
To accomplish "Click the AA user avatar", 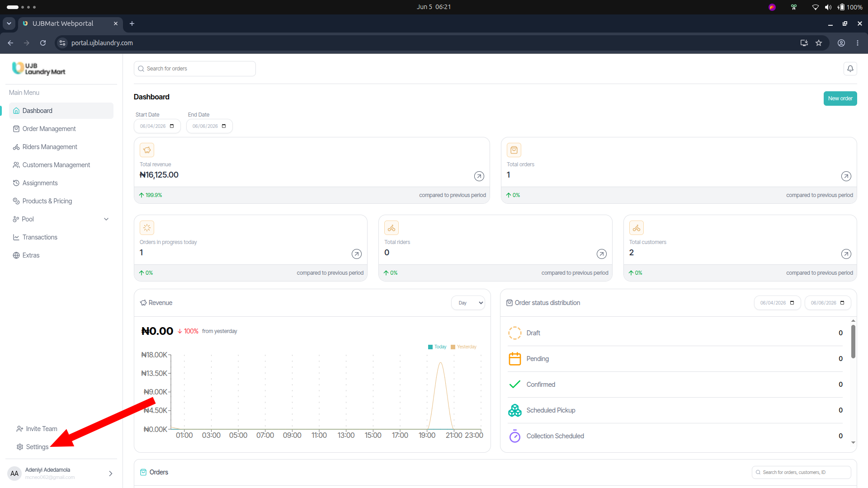I will (14, 474).
